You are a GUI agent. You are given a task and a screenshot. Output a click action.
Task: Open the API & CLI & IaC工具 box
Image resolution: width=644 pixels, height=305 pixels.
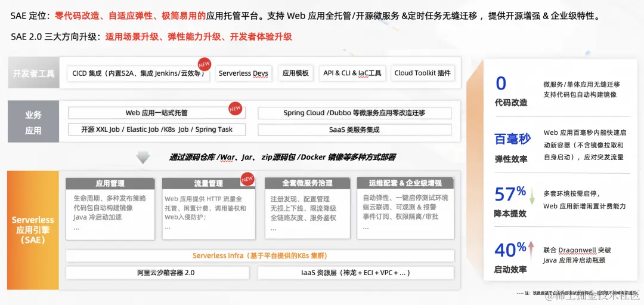point(352,73)
